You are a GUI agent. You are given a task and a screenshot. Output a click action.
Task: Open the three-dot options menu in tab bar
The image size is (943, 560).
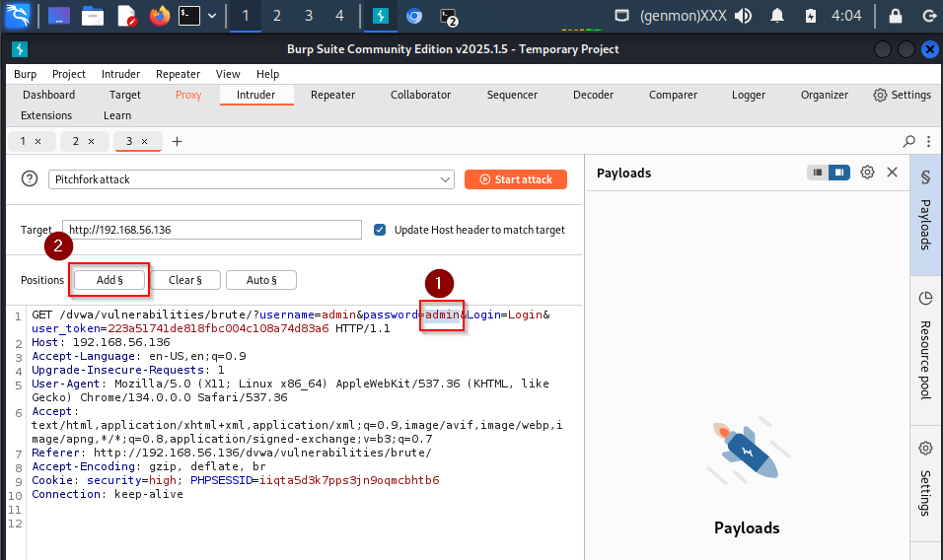point(928,141)
